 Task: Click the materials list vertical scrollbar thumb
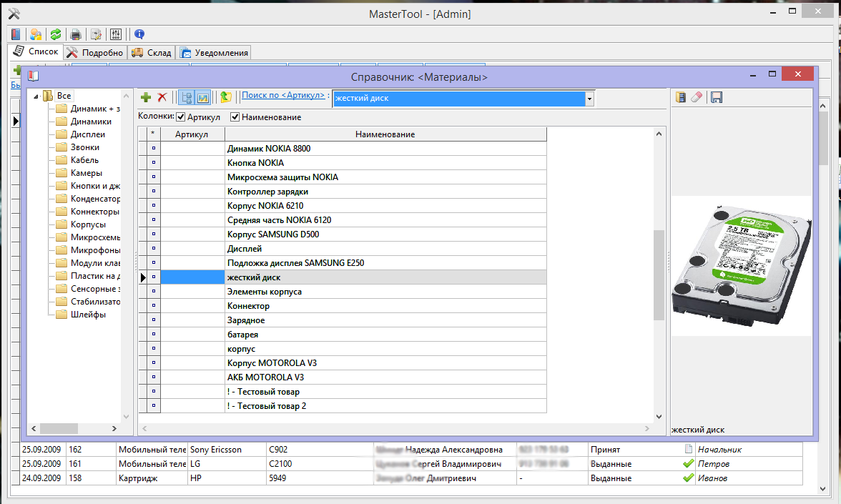(659, 275)
